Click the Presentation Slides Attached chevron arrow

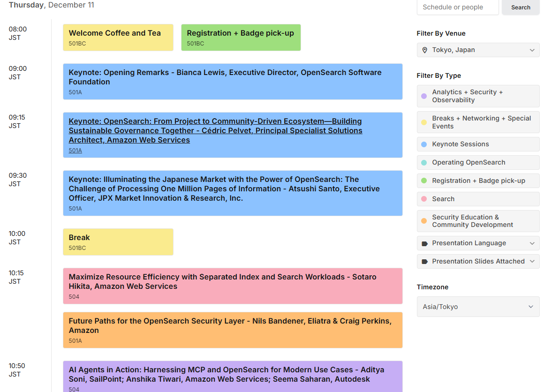(x=532, y=262)
